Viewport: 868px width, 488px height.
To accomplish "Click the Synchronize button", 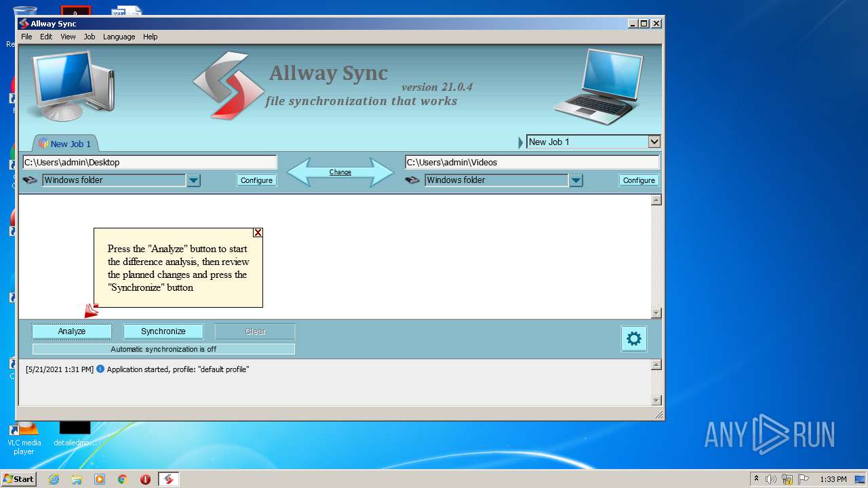I will 163,331.
